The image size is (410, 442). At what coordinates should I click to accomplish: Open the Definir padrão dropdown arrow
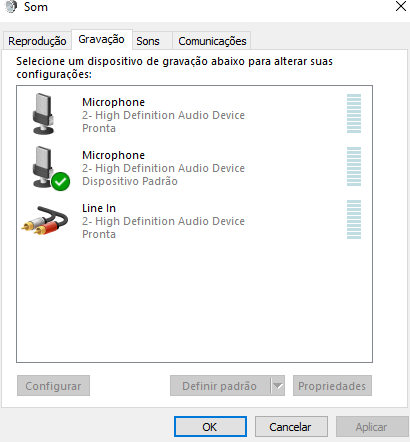click(277, 386)
